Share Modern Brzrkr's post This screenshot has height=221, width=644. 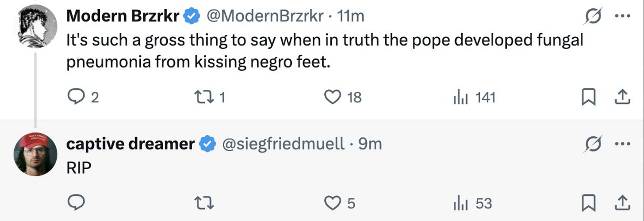tap(622, 97)
